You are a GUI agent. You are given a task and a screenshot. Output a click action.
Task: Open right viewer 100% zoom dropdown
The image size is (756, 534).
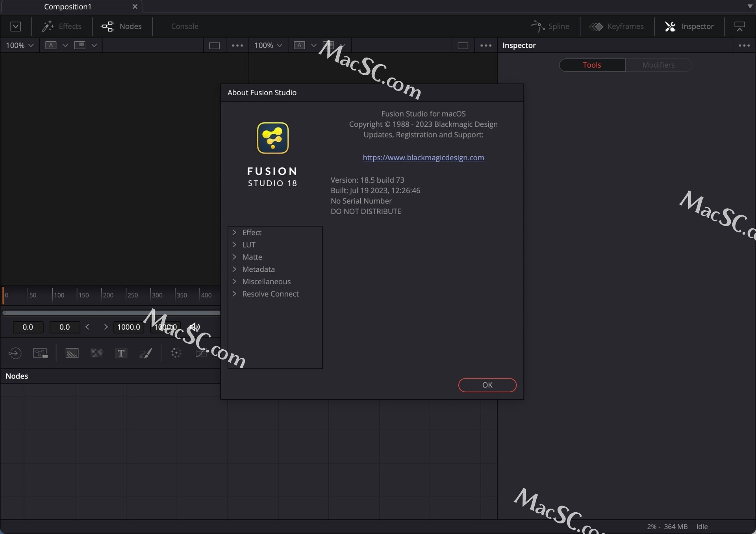click(x=268, y=45)
